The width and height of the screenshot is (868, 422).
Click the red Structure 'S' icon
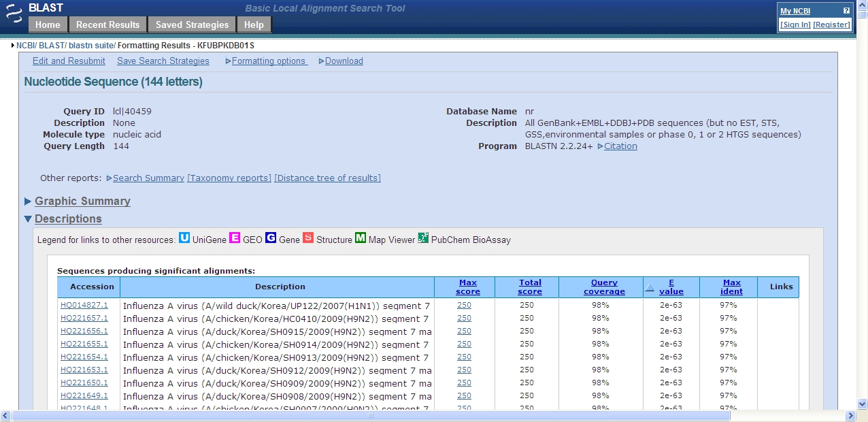308,238
